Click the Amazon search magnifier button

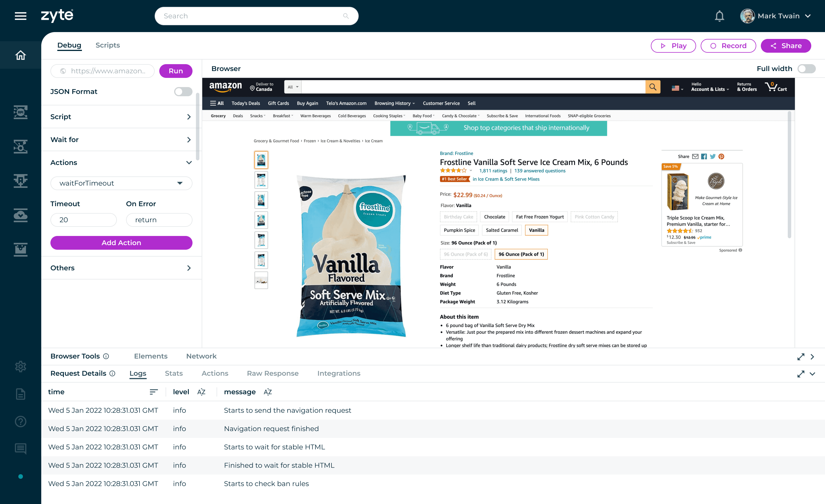(653, 87)
